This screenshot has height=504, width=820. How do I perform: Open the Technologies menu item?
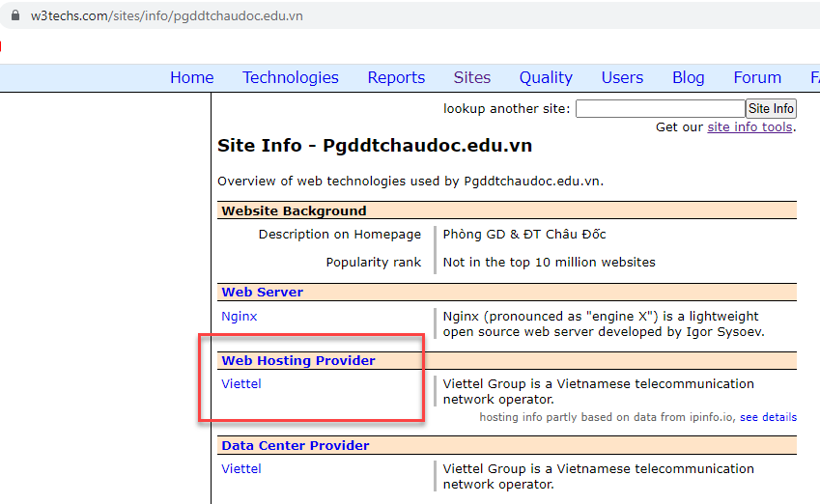click(291, 77)
